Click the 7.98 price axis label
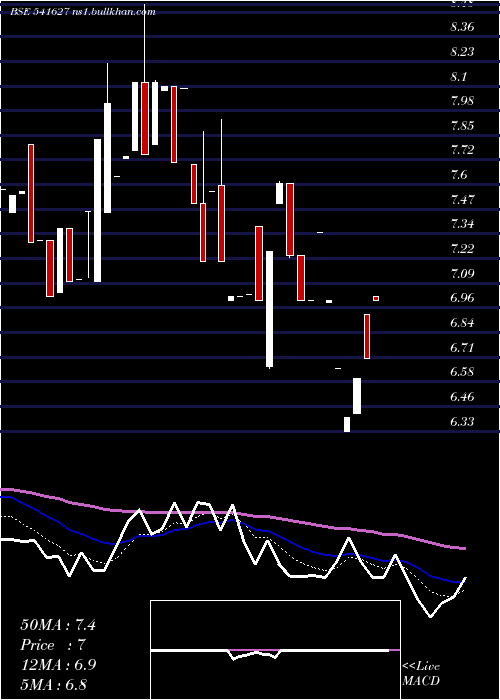The width and height of the screenshot is (500, 700). pos(462,101)
